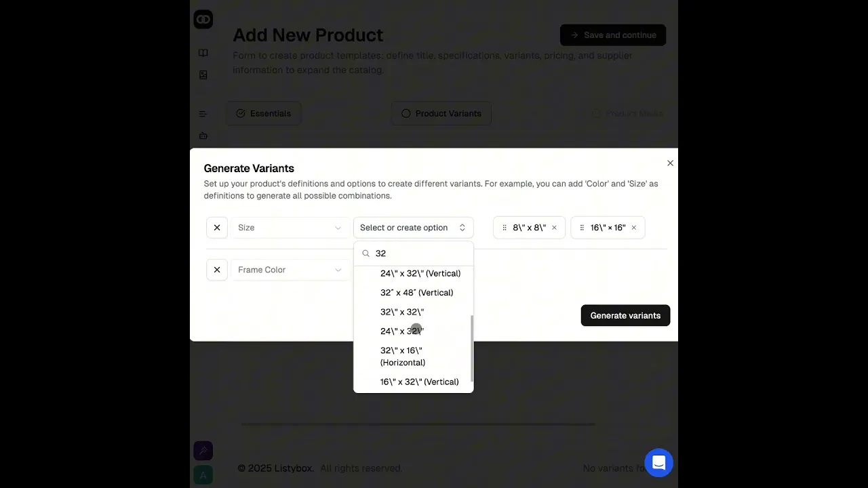Close the Generate Variants dialog
The image size is (868, 488).
point(670,163)
